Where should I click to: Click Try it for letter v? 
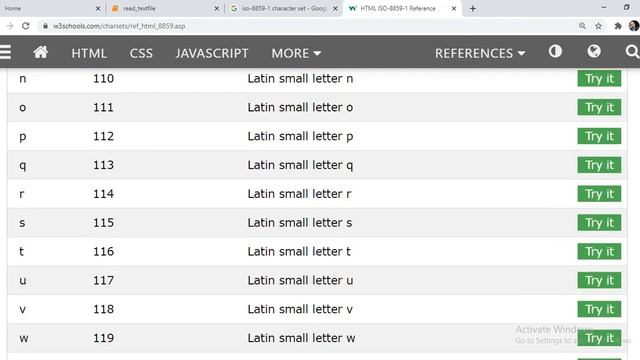[599, 309]
